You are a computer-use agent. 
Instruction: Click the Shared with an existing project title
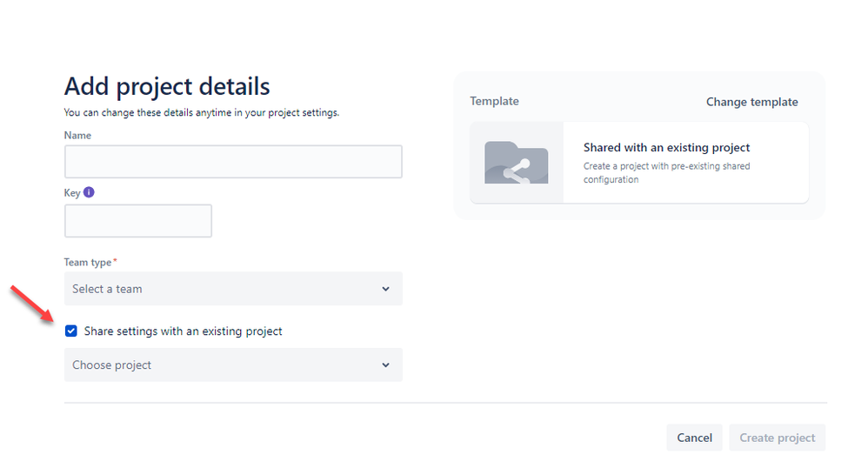[666, 147]
